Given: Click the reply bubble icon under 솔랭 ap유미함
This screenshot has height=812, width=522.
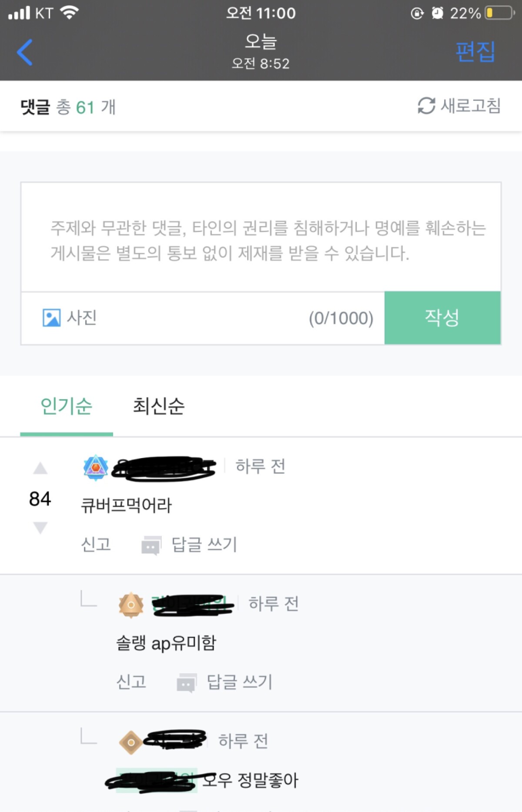Looking at the screenshot, I should [x=187, y=683].
